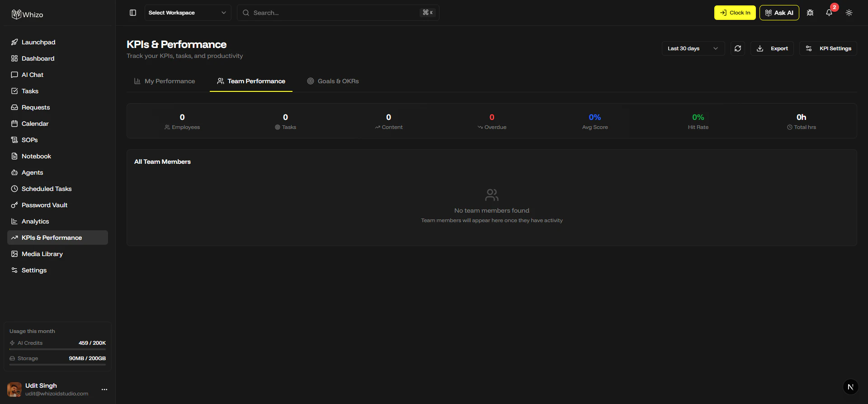Image resolution: width=868 pixels, height=404 pixels.
Task: Click the Export button
Action: tap(772, 48)
